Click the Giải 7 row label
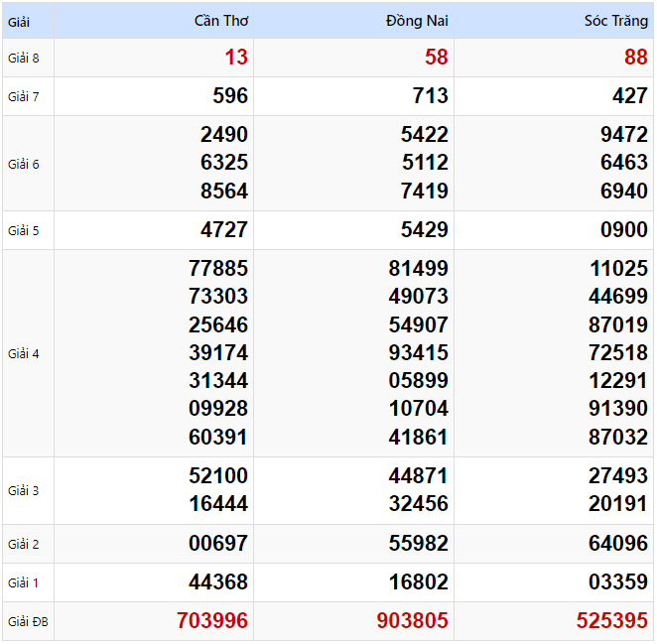Screen dimensions: 657x644 point(24,96)
